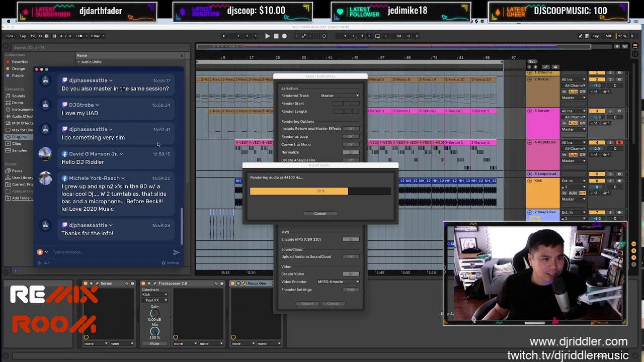Select Purple collection

click(15, 75)
